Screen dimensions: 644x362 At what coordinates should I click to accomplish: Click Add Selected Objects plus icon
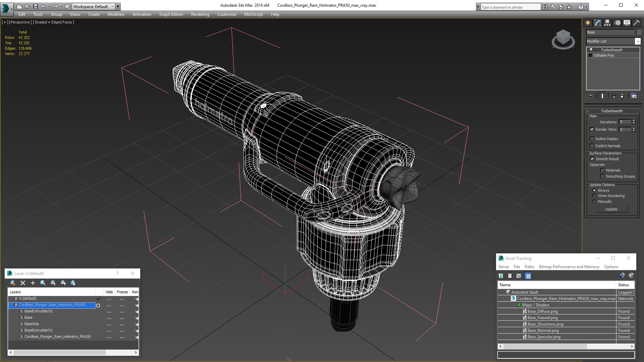pyautogui.click(x=33, y=283)
